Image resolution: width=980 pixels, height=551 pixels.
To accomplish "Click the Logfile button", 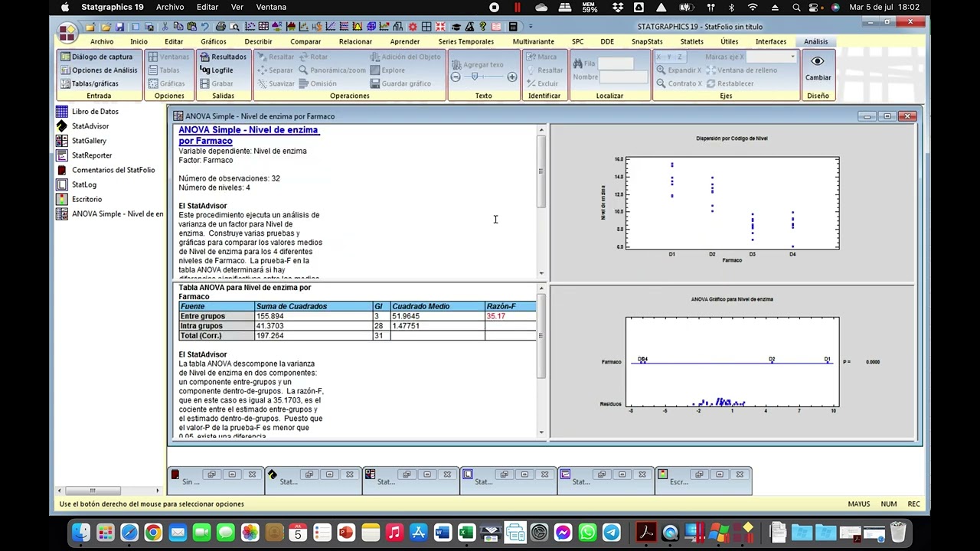I will click(x=217, y=70).
